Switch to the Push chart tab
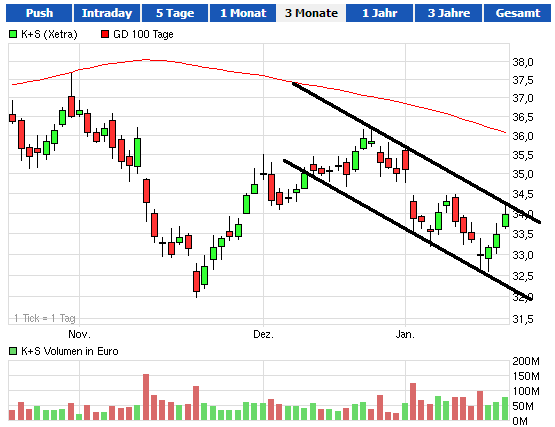The width and height of the screenshot is (555, 427). (x=39, y=13)
